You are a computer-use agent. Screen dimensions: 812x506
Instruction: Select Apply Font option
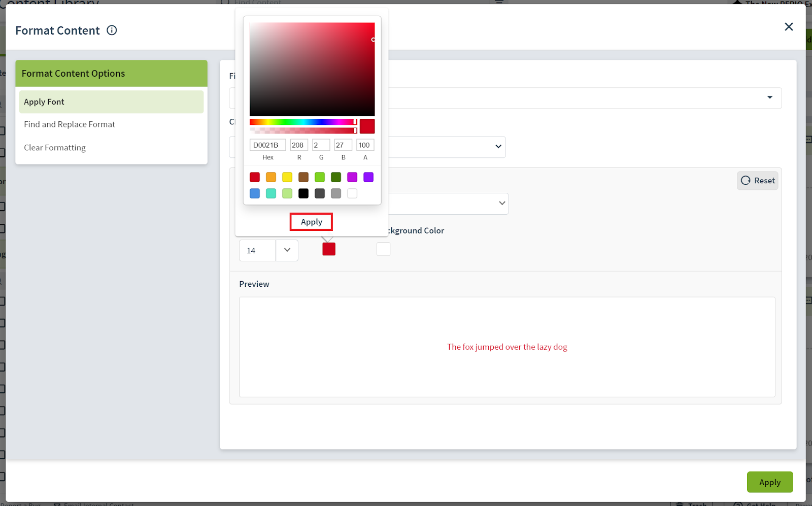(x=111, y=102)
